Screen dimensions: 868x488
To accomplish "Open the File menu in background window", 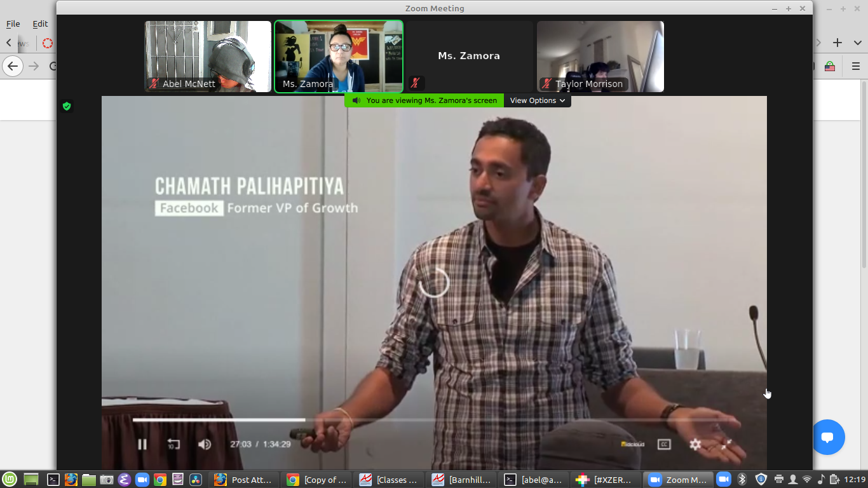I will [13, 24].
